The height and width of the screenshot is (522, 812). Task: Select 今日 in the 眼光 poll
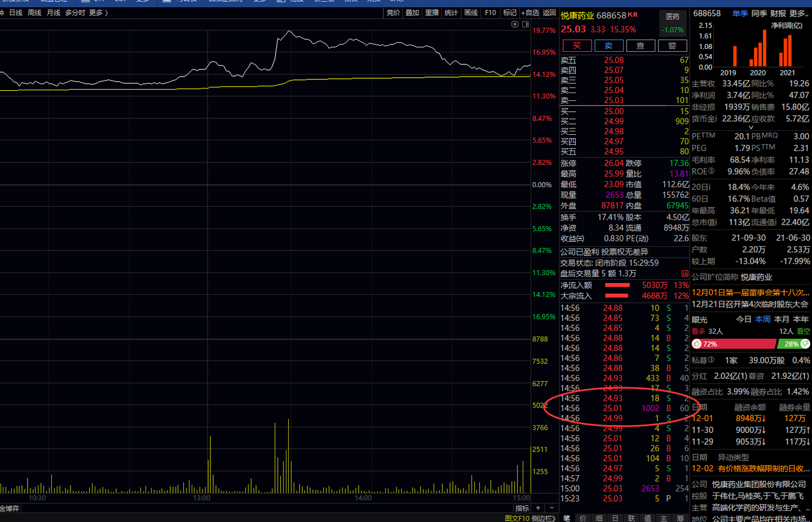coord(744,319)
